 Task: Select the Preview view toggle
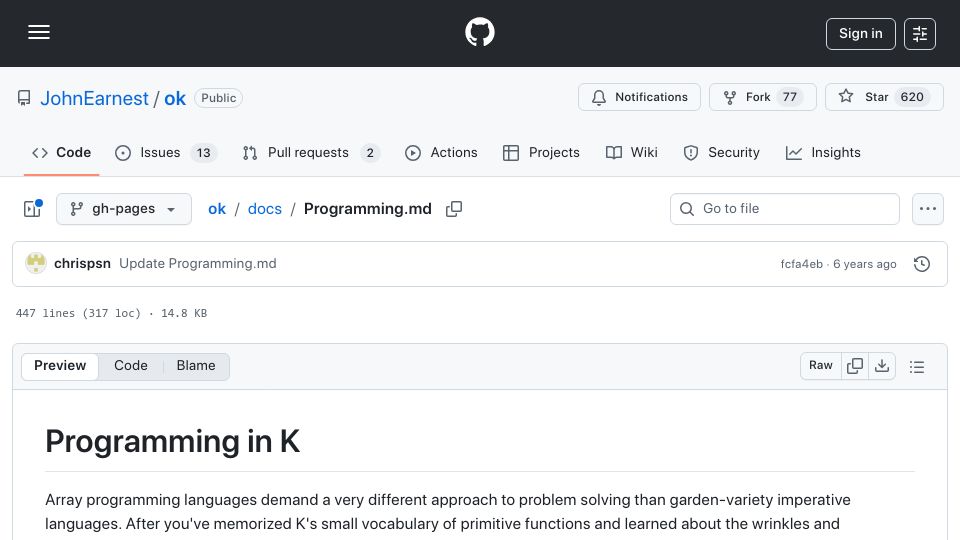click(x=60, y=366)
